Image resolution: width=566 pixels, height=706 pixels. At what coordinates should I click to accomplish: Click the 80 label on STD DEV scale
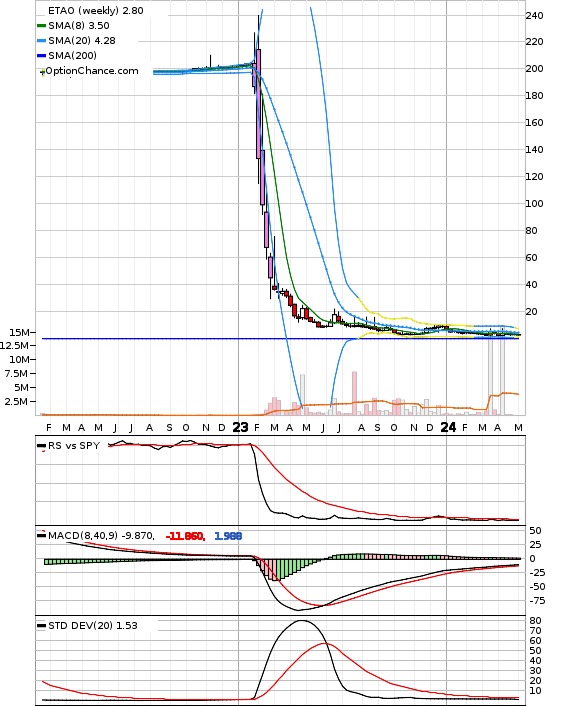click(x=535, y=620)
